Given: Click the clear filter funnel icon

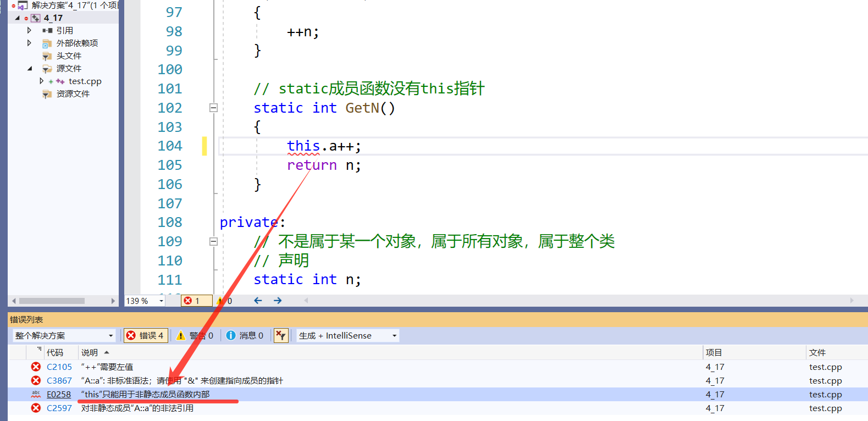Looking at the screenshot, I should pyautogui.click(x=281, y=335).
